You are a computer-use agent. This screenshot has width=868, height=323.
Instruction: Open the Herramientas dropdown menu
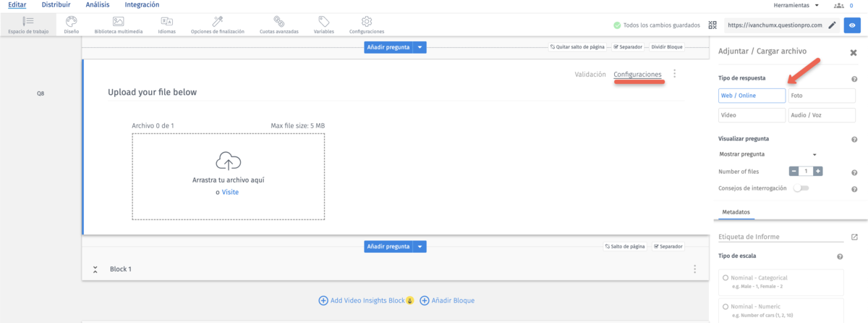tap(798, 5)
